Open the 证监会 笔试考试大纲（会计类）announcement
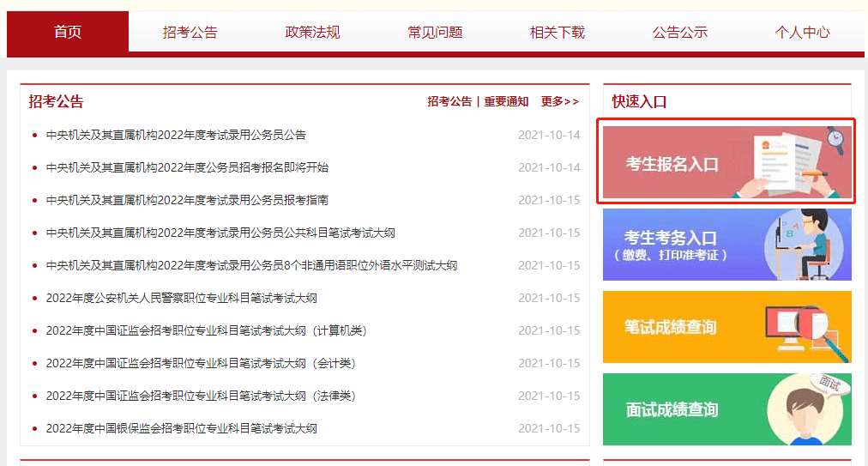 pos(201,364)
